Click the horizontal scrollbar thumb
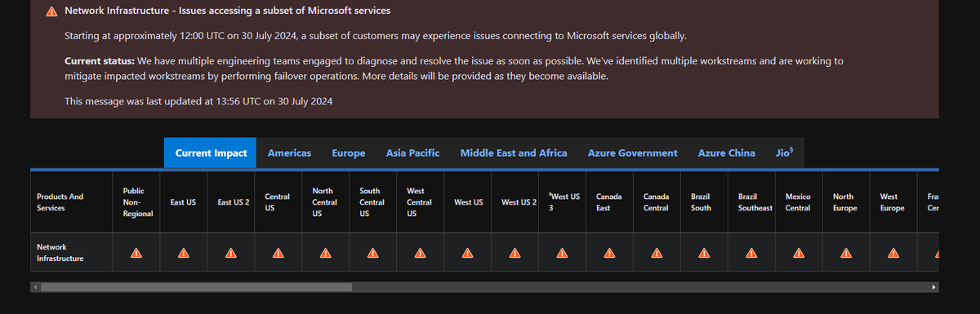This screenshot has width=980, height=314. tap(196, 287)
